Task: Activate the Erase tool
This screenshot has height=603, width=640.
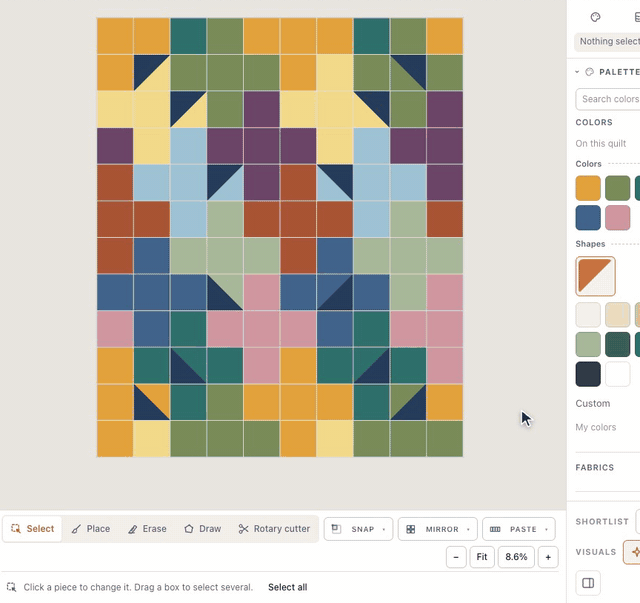Action: [x=147, y=529]
